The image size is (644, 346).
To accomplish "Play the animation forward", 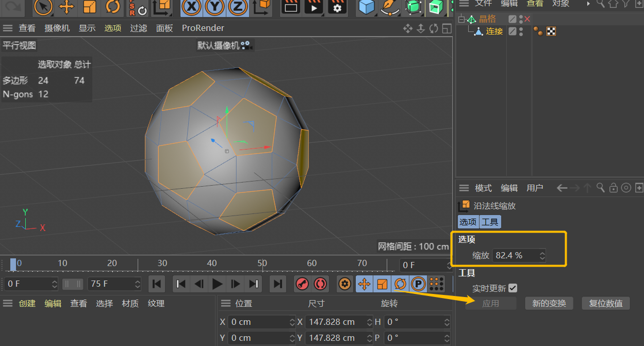I will (217, 284).
